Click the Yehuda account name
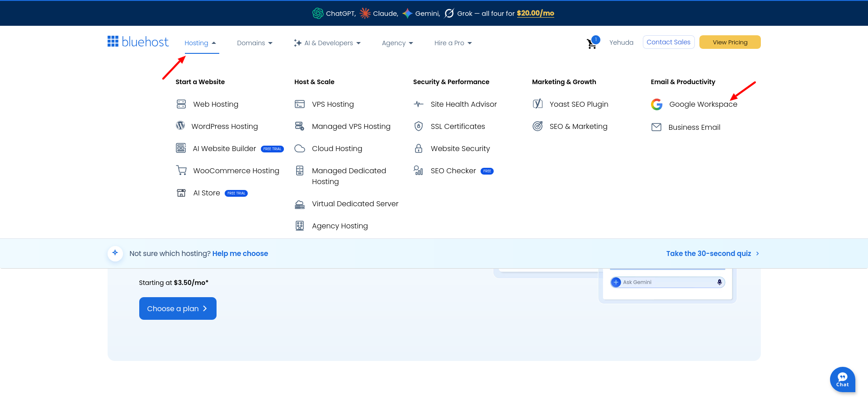 (x=621, y=43)
